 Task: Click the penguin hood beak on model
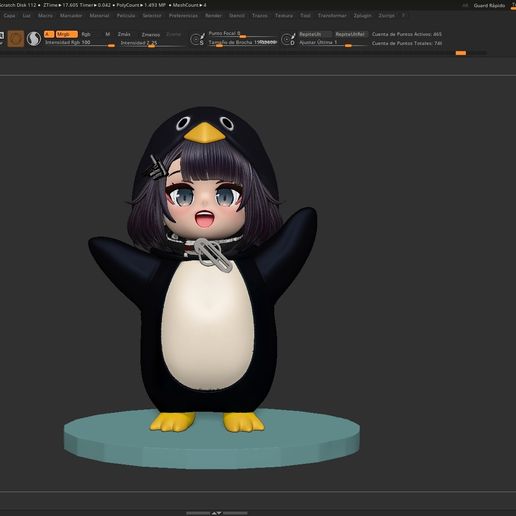[x=205, y=133]
